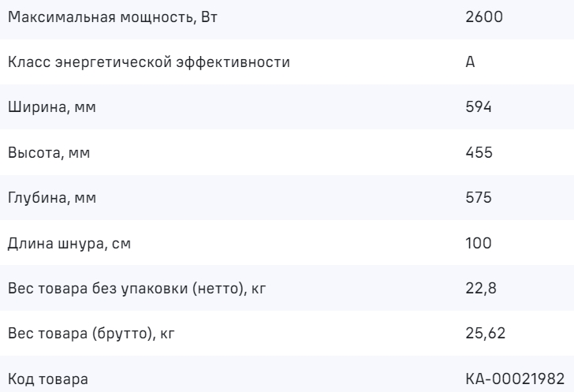The height and width of the screenshot is (392, 574).
Task: Select the depth value 575
Action: [x=478, y=197]
